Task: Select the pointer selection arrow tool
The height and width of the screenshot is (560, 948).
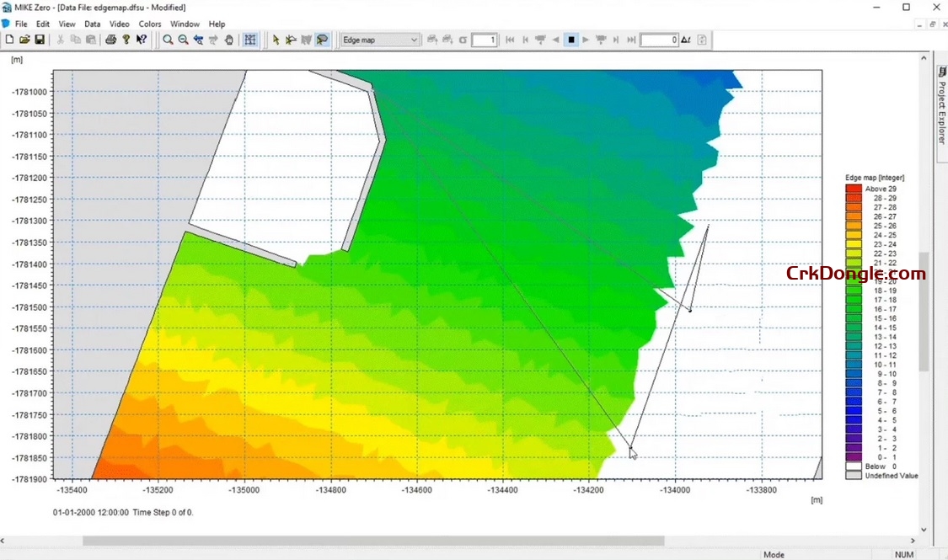Action: [276, 40]
